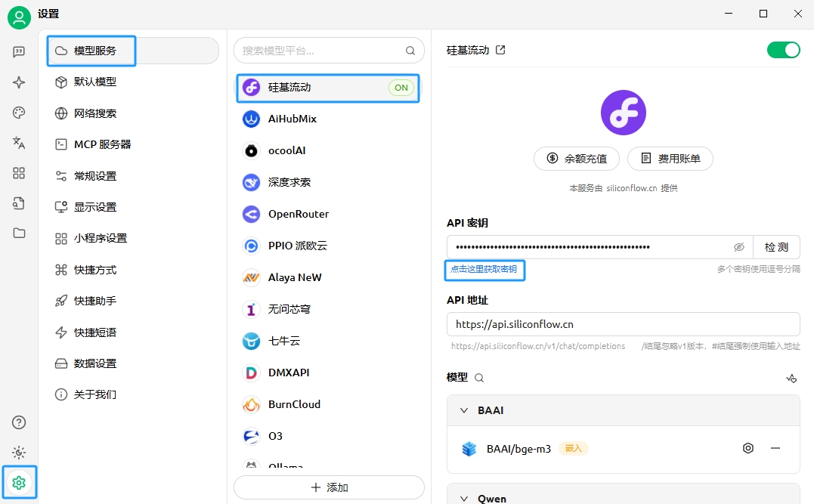Select the 深度求索 provider

point(329,182)
